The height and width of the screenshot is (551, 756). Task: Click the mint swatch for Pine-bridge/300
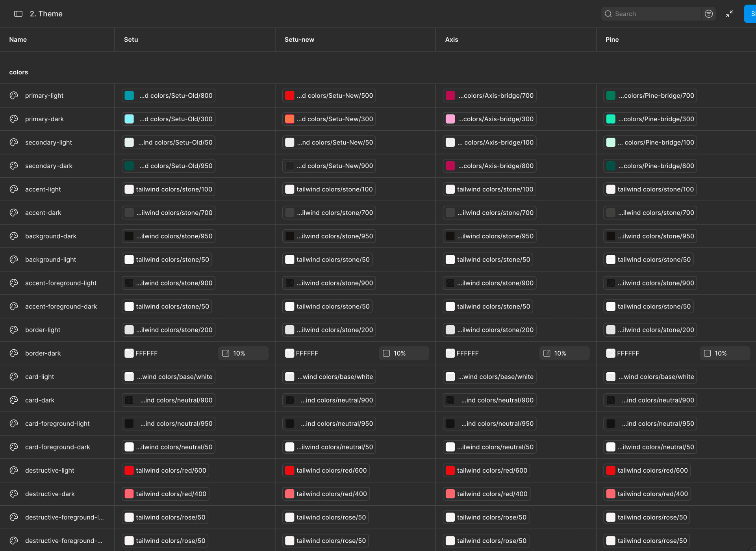click(611, 119)
